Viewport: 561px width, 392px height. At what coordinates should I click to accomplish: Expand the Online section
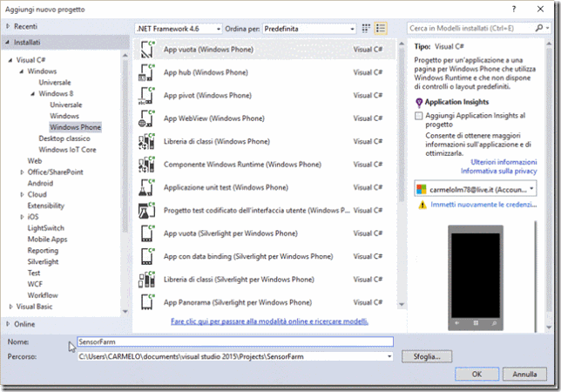8,324
